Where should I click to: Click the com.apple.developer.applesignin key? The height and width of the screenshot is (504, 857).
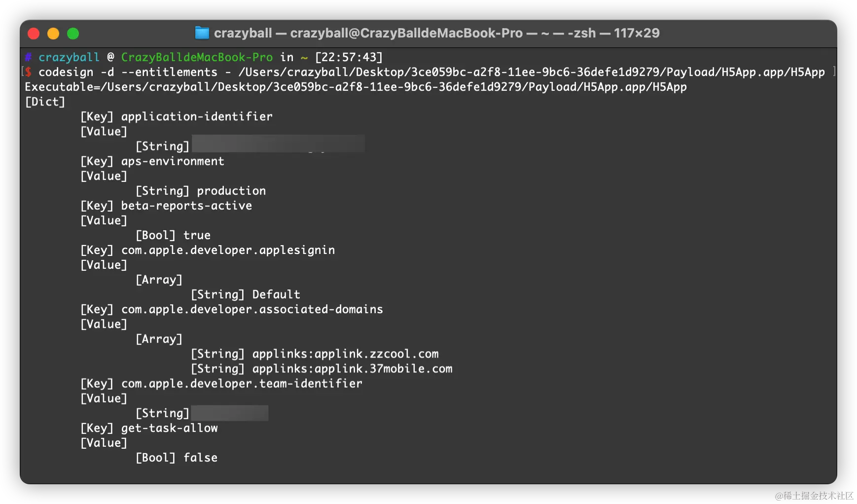tap(228, 250)
